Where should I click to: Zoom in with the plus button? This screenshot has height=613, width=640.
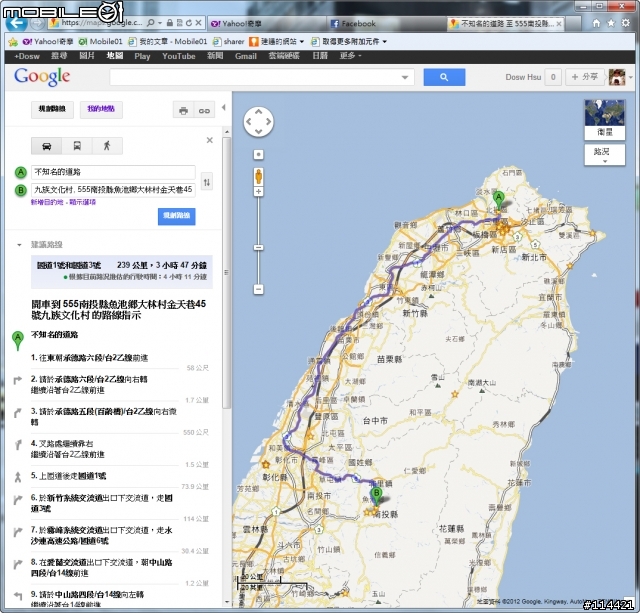(258, 191)
